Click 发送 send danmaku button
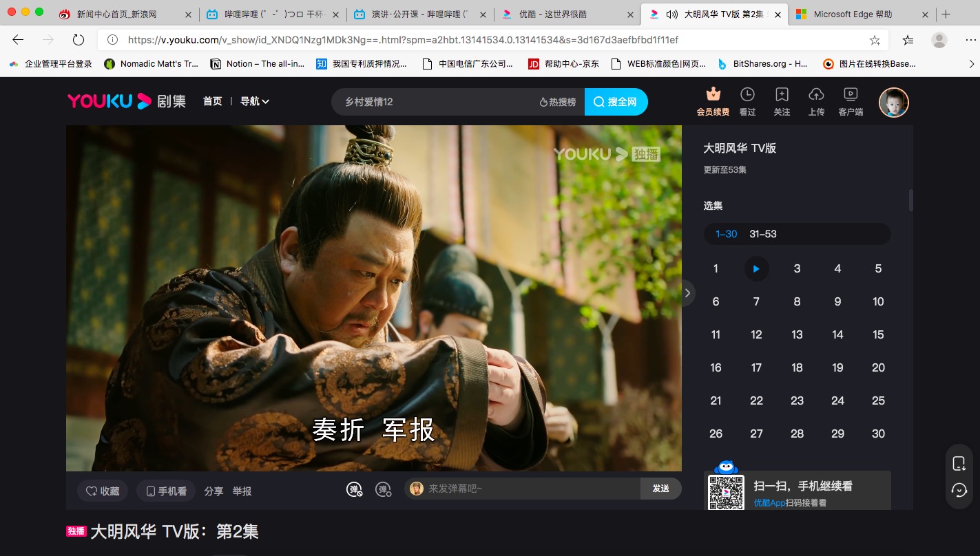980x556 pixels. pyautogui.click(x=661, y=489)
